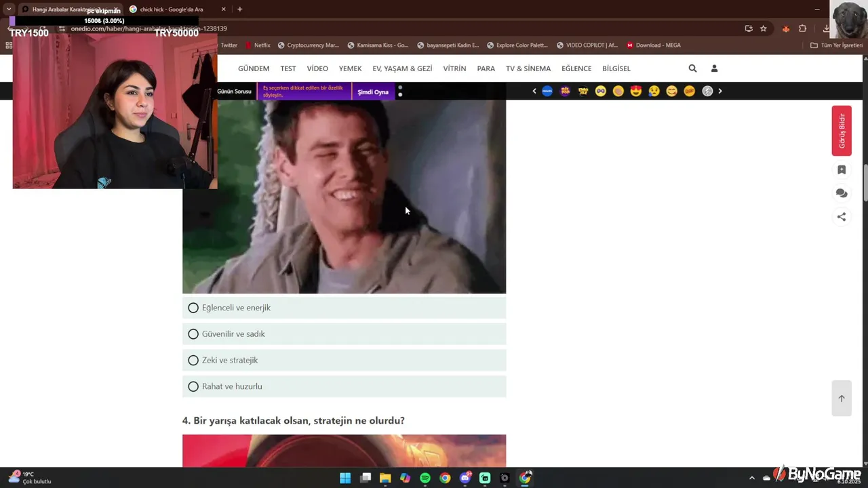Open the VIDEO COPILOT bookmark
This screenshot has height=488, width=868.
(x=587, y=45)
